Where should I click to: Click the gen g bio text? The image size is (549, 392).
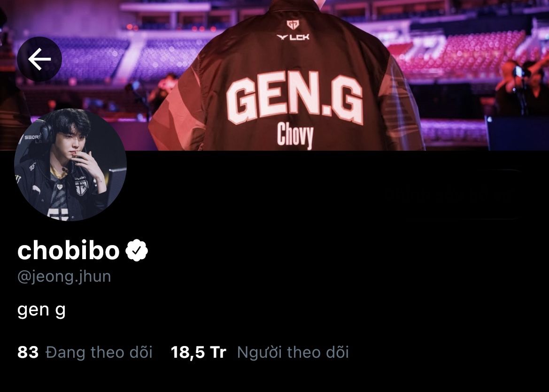pyautogui.click(x=41, y=310)
